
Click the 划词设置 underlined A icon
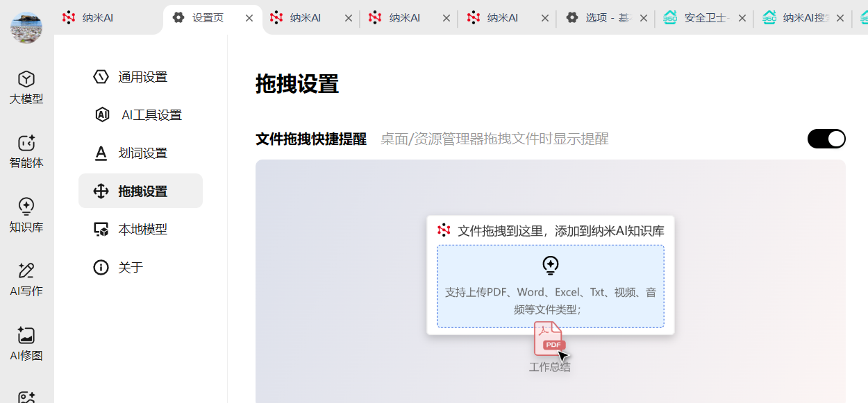[101, 153]
